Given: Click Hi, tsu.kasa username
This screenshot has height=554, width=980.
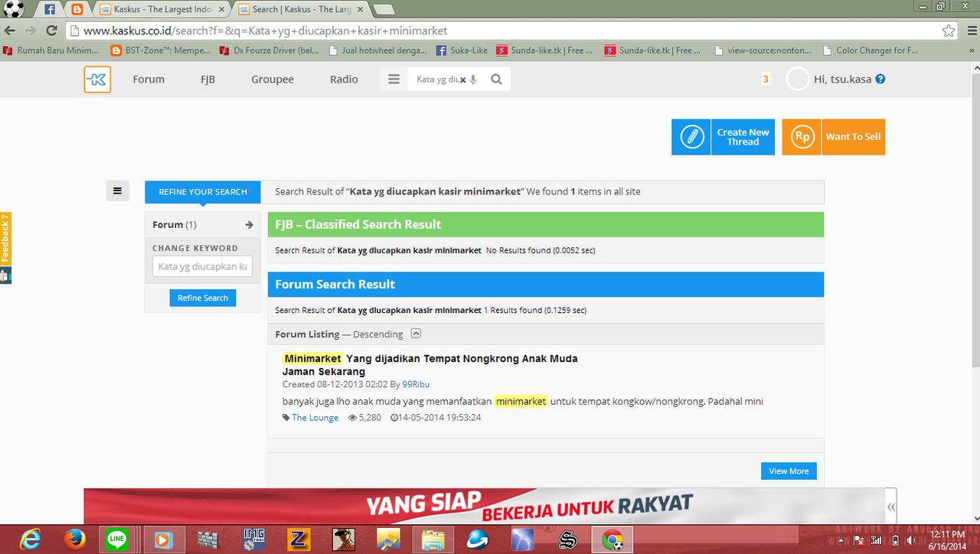Looking at the screenshot, I should click(842, 79).
